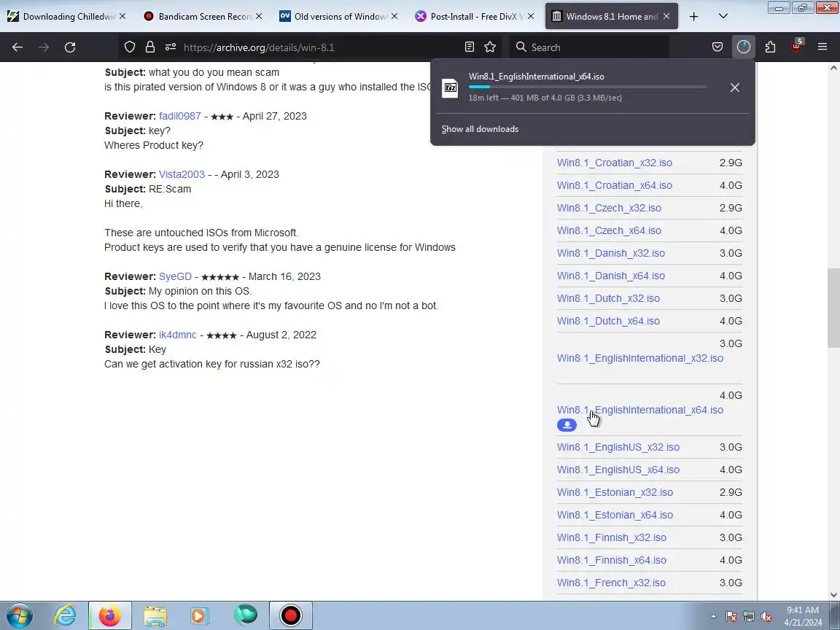
Task: Download Win8.1_Danish_x32.iso
Action: (x=611, y=253)
